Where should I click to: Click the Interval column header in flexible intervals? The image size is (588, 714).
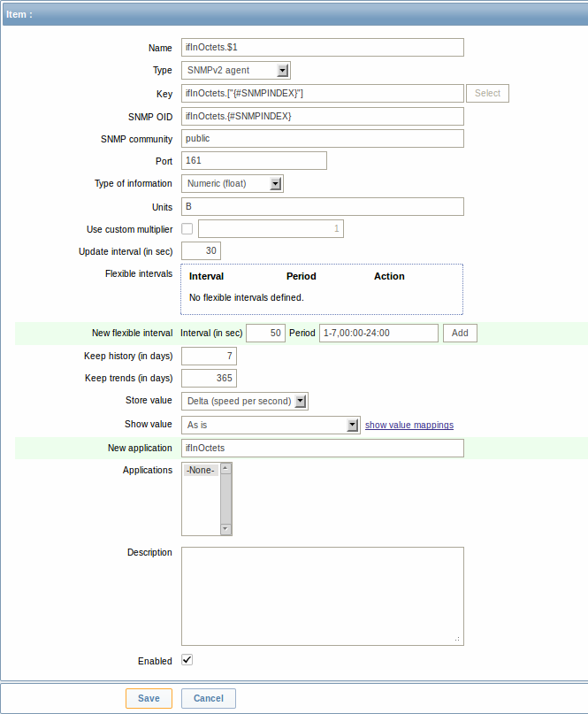point(206,276)
